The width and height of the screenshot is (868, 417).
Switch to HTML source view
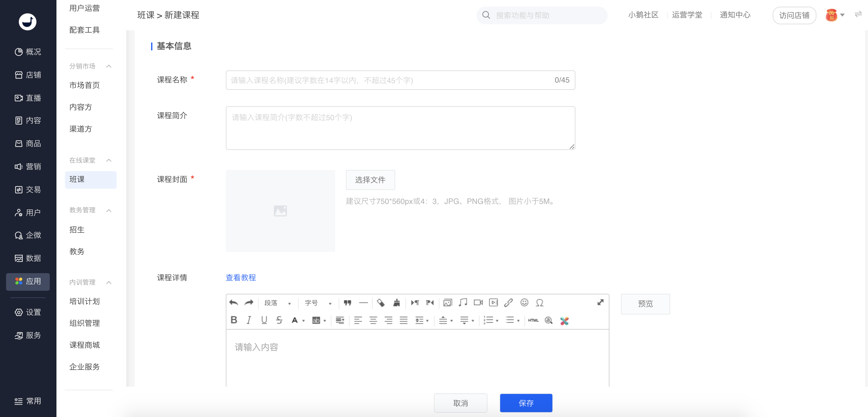[533, 320]
